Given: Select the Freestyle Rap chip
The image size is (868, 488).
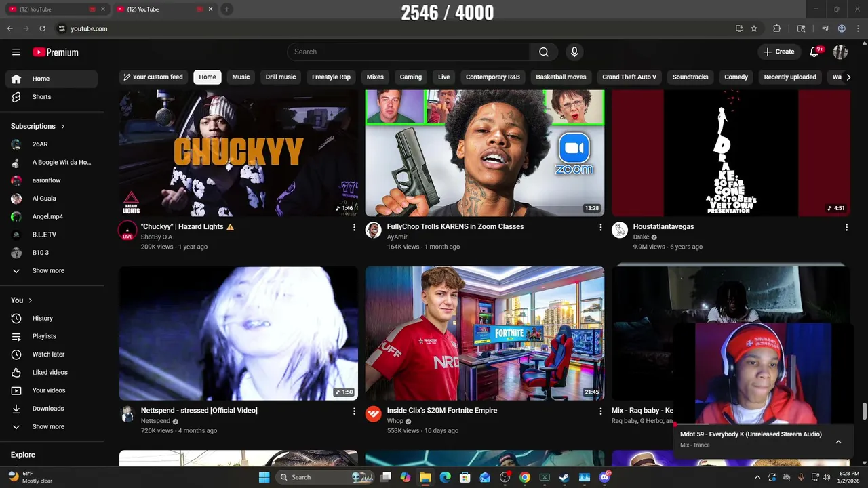Looking at the screenshot, I should (331, 77).
